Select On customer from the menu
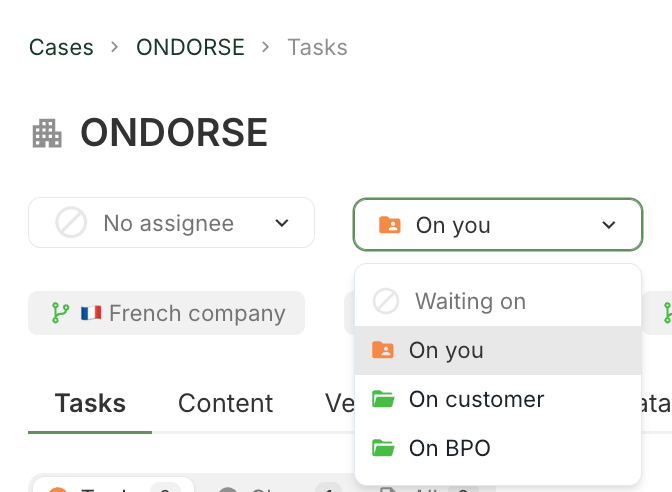 point(476,400)
